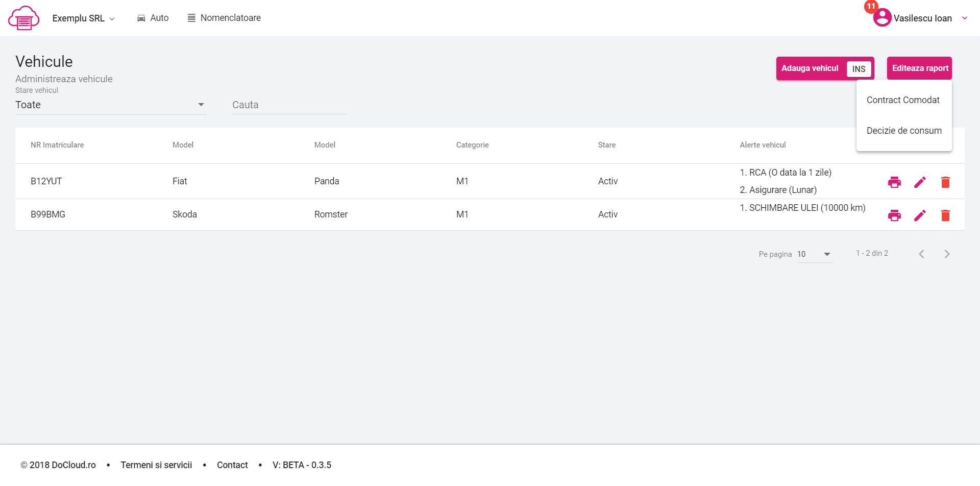
Task: Print the B99BMG vehicle row
Action: click(x=894, y=215)
